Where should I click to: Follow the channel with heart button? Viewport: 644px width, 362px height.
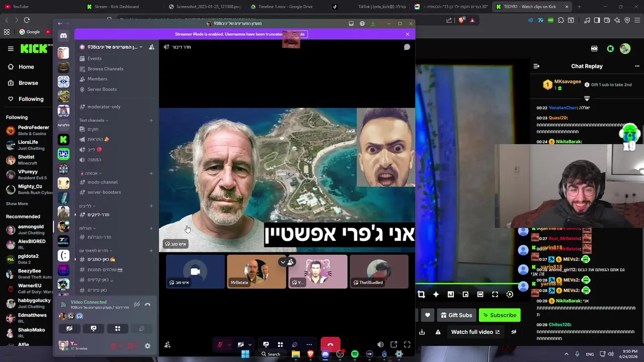pyautogui.click(x=428, y=315)
